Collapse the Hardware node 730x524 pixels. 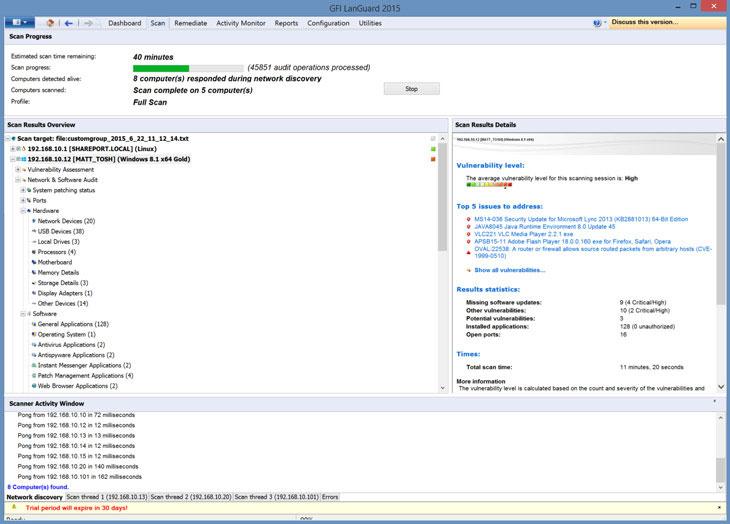click(23, 211)
